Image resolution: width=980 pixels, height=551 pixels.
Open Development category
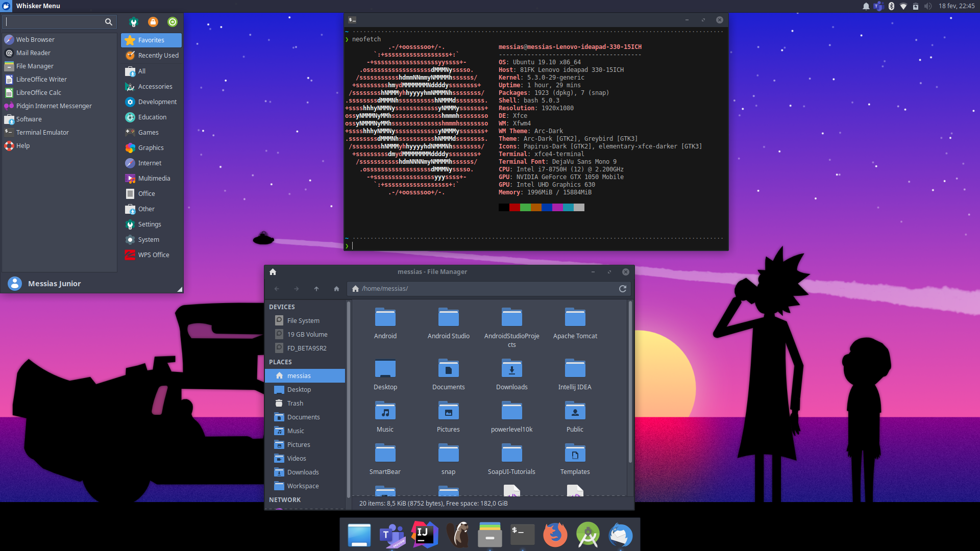coord(151,102)
